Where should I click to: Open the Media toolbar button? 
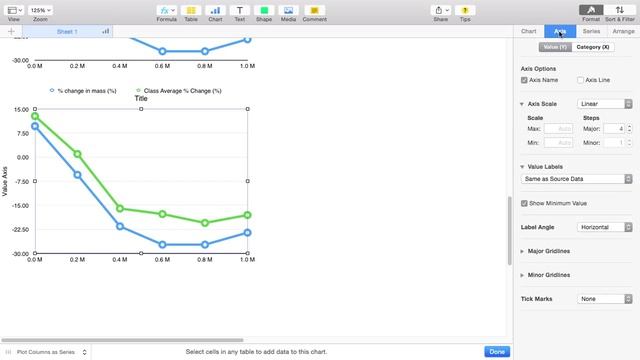[288, 11]
